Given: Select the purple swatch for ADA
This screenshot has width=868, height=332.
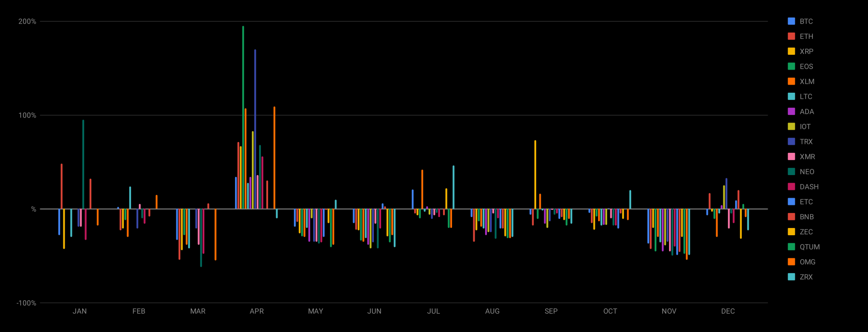Looking at the screenshot, I should (791, 111).
